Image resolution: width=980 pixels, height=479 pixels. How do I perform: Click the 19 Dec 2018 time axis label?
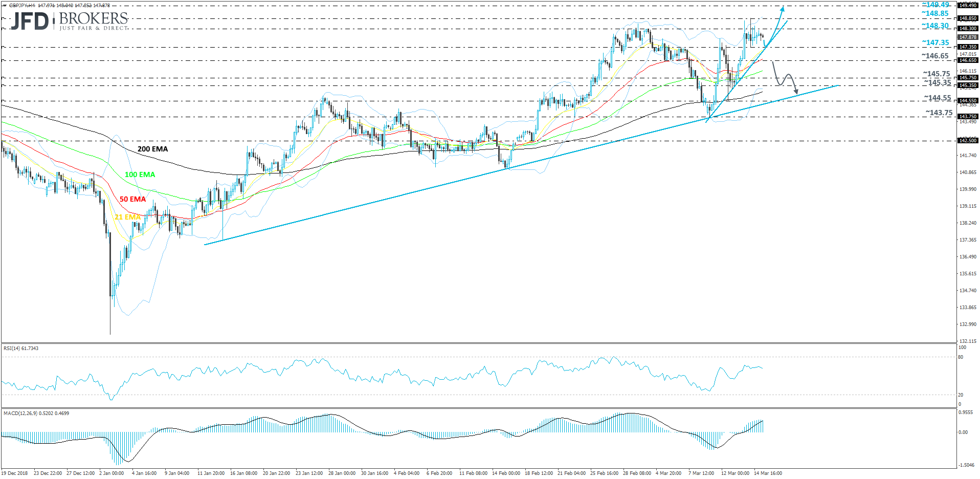pyautogui.click(x=15, y=474)
